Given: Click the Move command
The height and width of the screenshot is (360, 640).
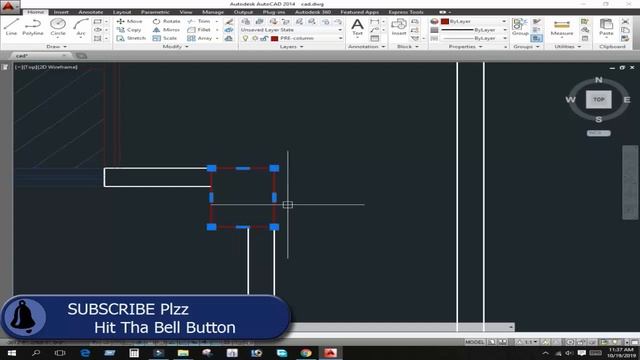Looking at the screenshot, I should [129, 21].
